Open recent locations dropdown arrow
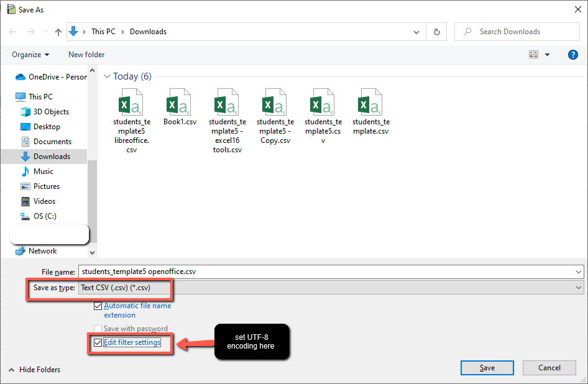The height and width of the screenshot is (384, 588). 45,32
